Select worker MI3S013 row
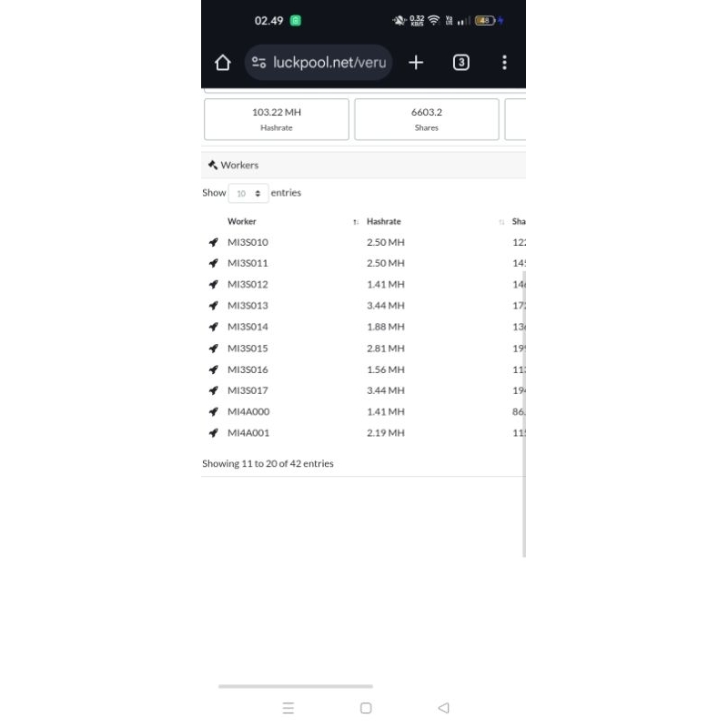This screenshot has width=728, height=728. click(x=363, y=306)
